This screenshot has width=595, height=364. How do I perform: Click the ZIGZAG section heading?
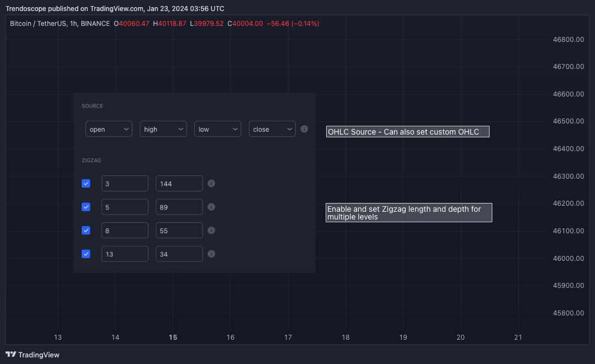point(92,160)
